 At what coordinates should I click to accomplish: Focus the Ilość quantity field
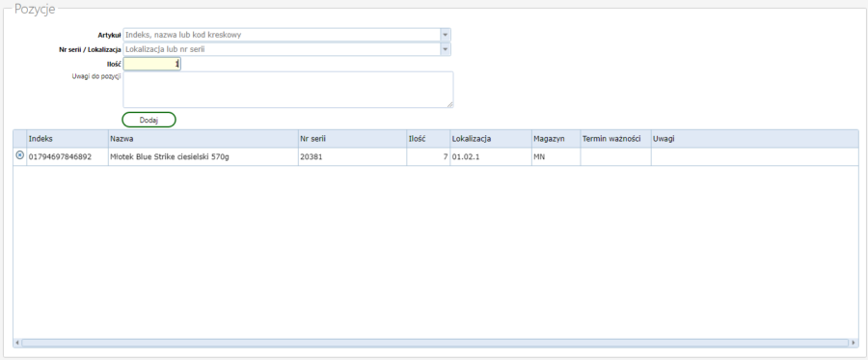coord(151,64)
